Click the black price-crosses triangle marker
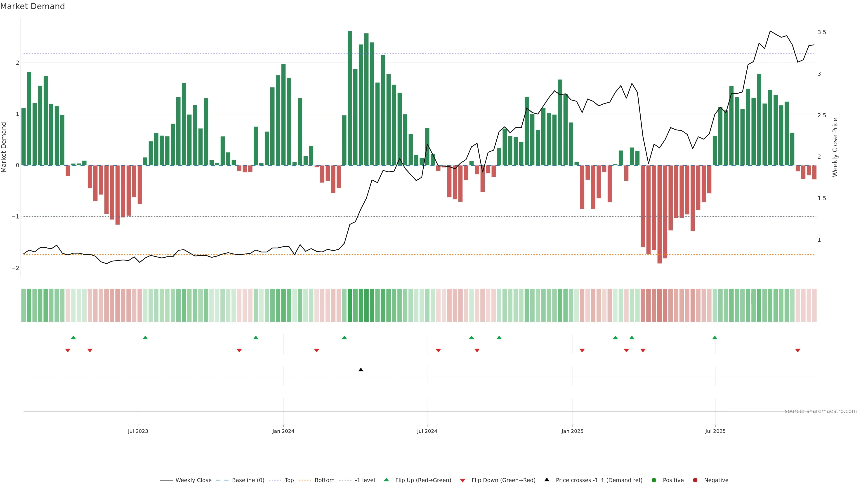This screenshot has width=868, height=488. click(361, 370)
